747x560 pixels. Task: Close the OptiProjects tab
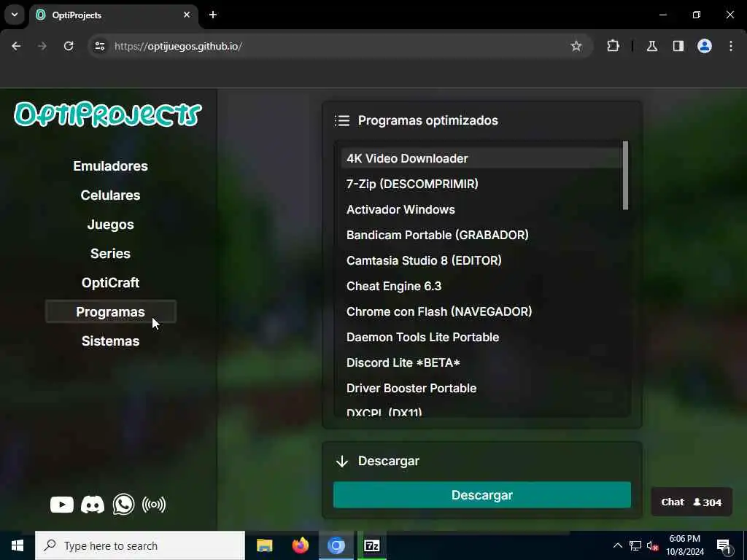187,15
